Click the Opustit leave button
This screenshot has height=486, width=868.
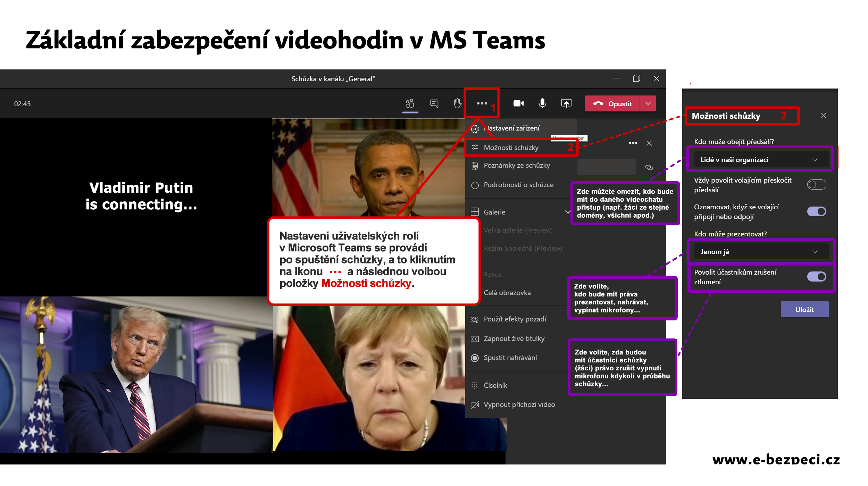pos(612,104)
